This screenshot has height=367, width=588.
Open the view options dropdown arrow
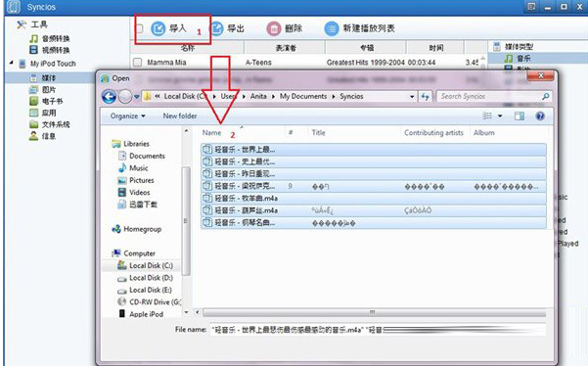pos(500,115)
